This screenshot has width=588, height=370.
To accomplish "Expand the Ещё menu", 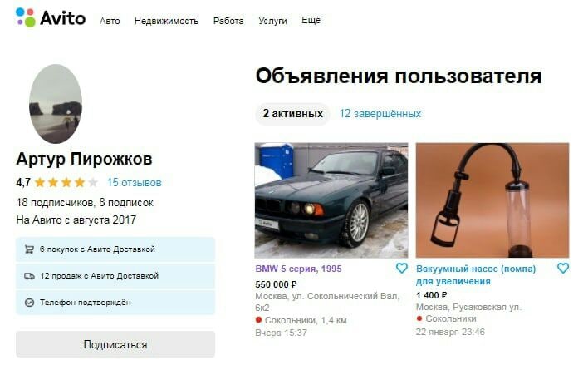I will 311,20.
